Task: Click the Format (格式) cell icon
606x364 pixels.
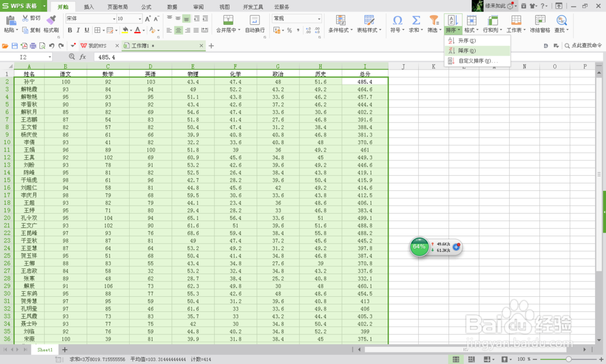Action: [x=471, y=20]
